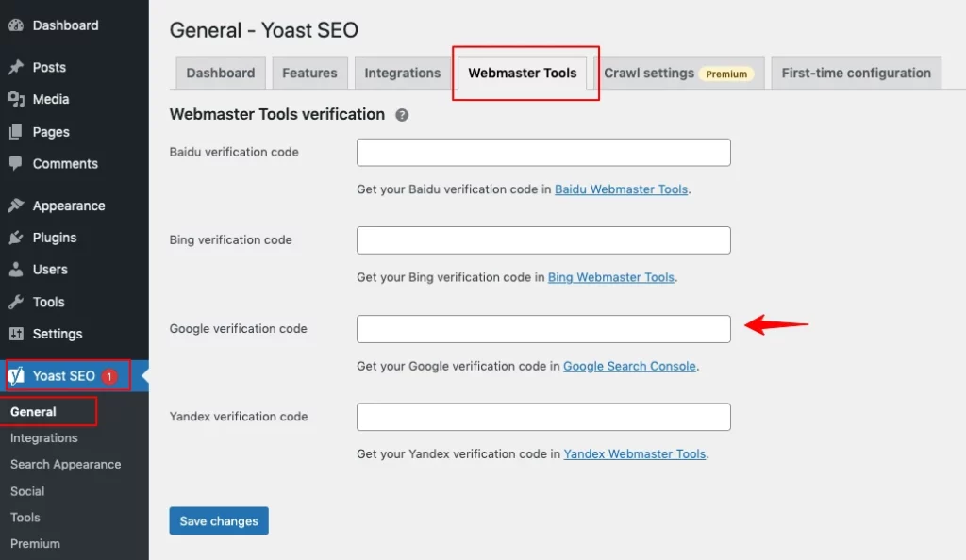
Task: Select the Plugins plug icon
Action: tap(16, 238)
